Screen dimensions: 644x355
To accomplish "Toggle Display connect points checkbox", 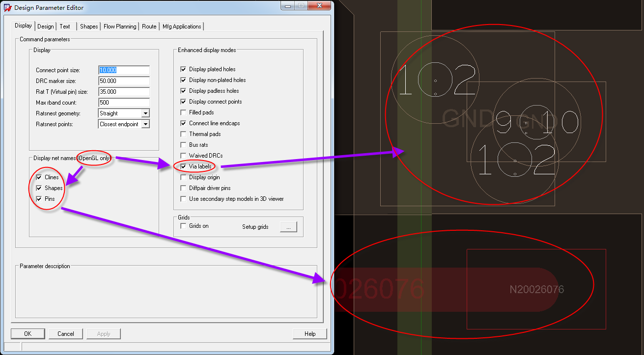I will (184, 102).
